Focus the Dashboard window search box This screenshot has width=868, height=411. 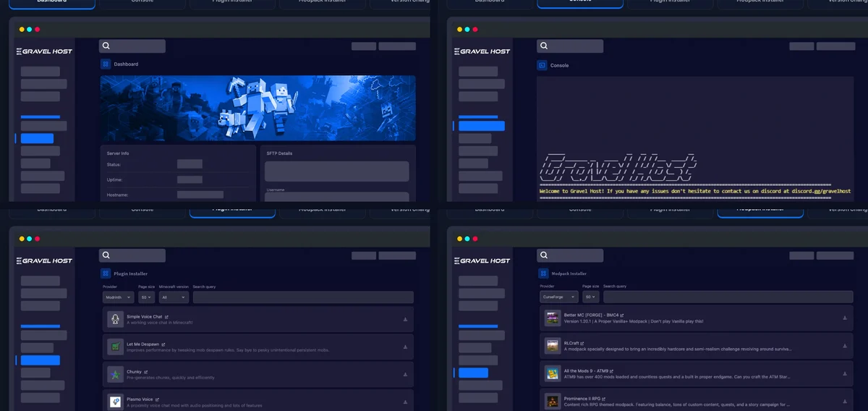[132, 46]
